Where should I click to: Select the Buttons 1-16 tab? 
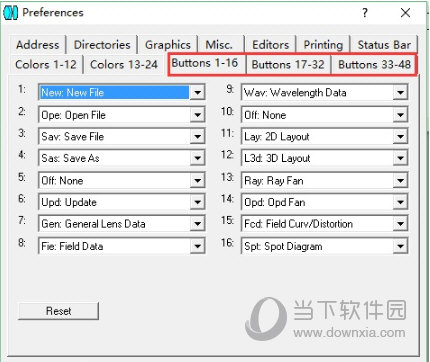click(x=205, y=63)
